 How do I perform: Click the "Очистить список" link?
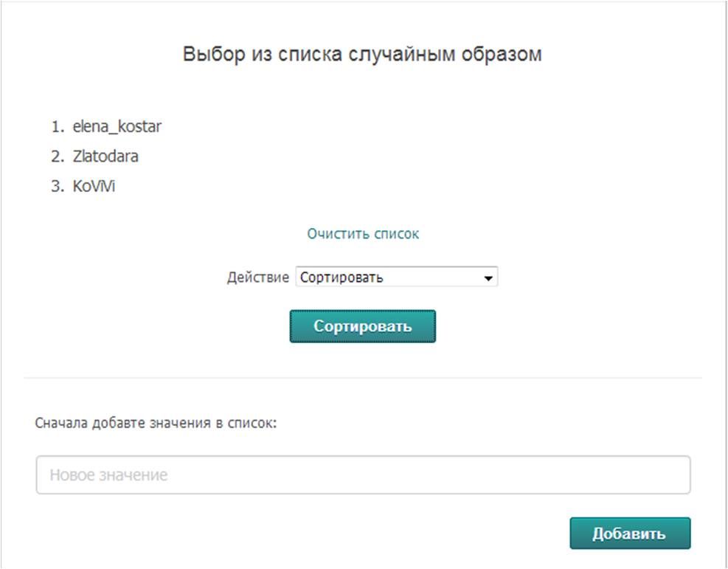pyautogui.click(x=363, y=234)
